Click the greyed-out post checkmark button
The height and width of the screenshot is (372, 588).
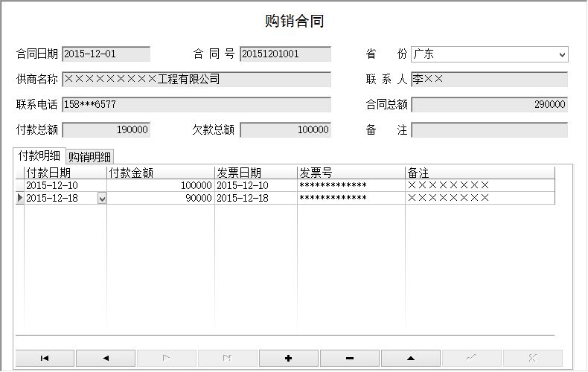[x=472, y=359]
